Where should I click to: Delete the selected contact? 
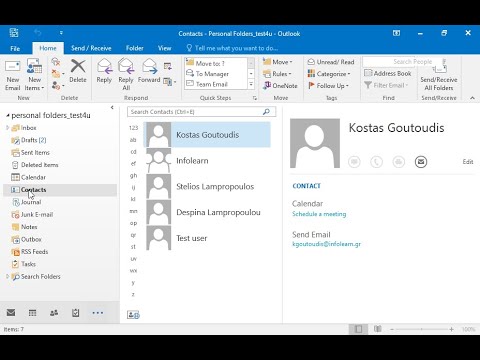(x=78, y=71)
